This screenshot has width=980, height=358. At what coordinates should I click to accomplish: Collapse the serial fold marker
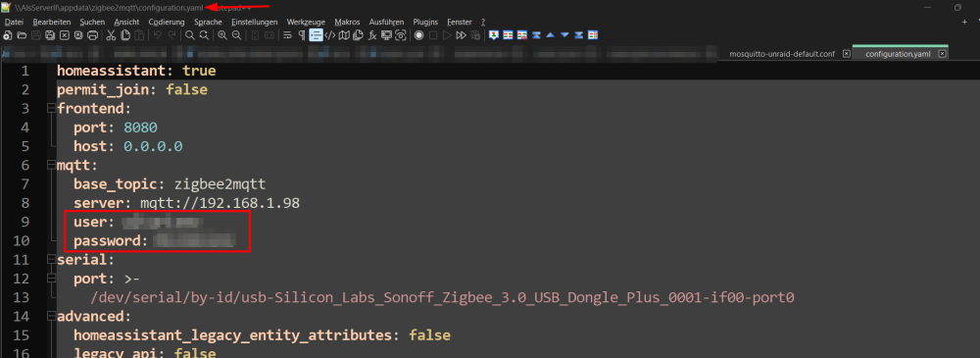pos(51,259)
